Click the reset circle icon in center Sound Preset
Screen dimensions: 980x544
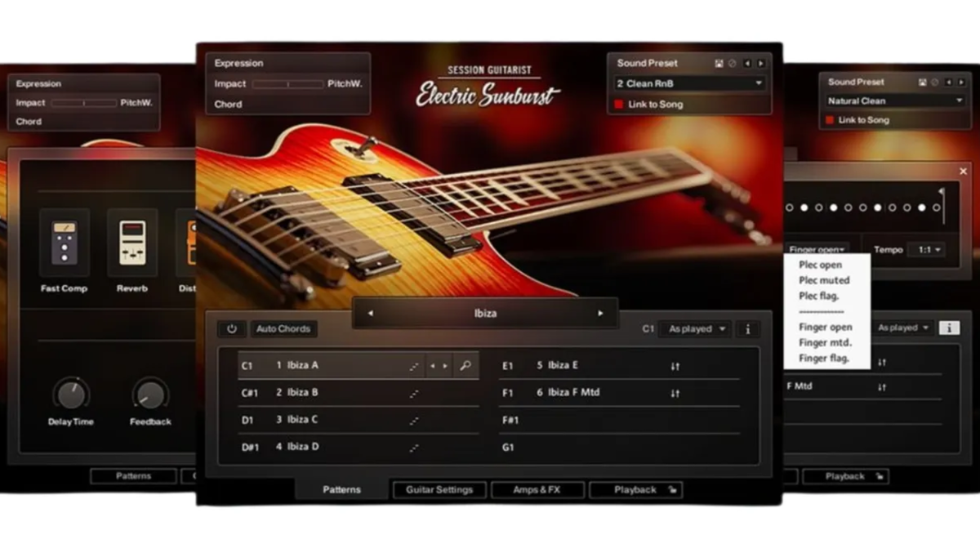[732, 63]
